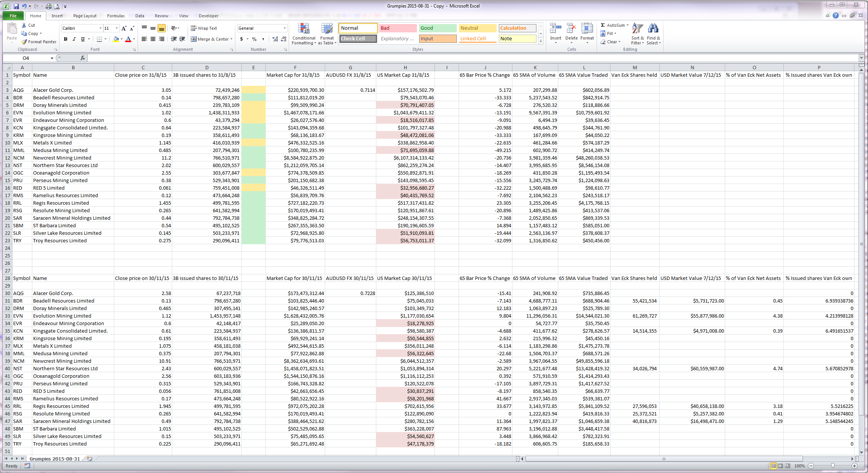Click the Insert Function fx icon
The image size is (868, 473).
point(83,58)
